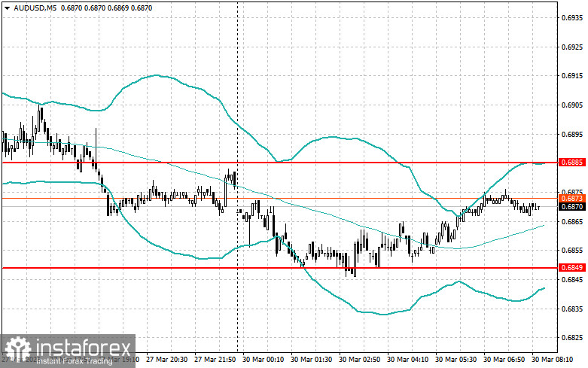This screenshot has height=368, width=588.
Task: Select the AUDUSD,M5 chart title text
Action: pos(35,8)
